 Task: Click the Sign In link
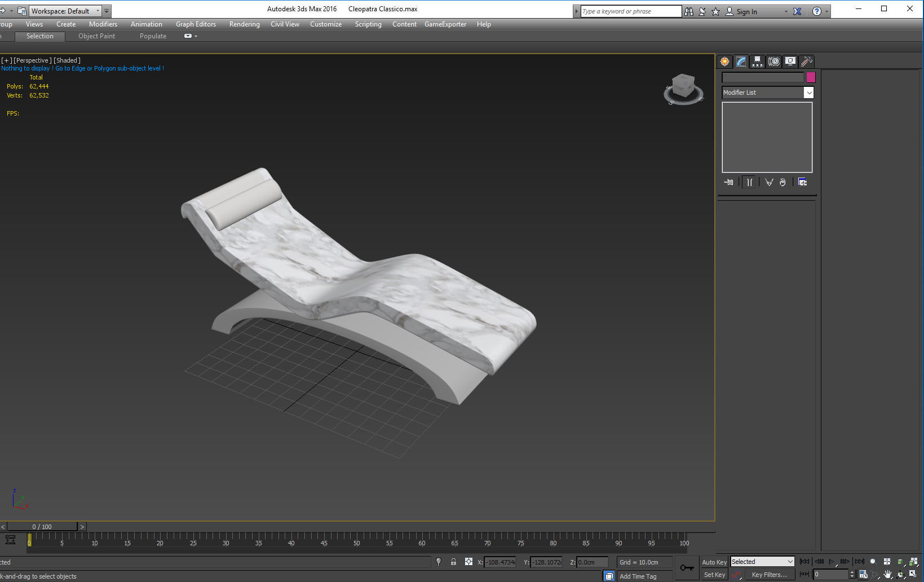(x=746, y=11)
